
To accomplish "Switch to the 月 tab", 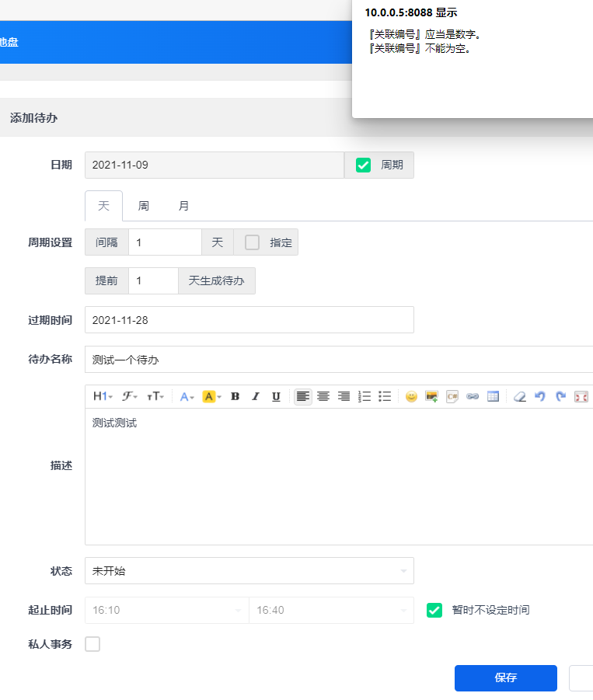I will [183, 206].
